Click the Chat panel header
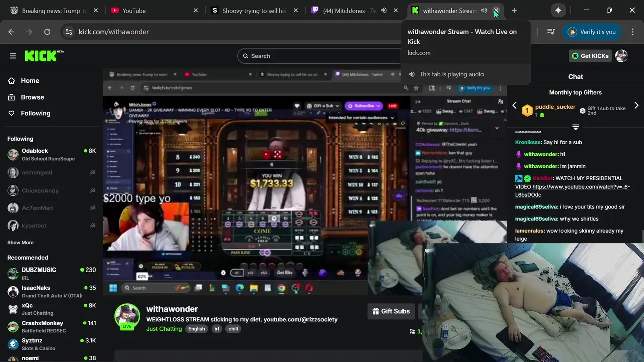This screenshot has width=644, height=362. click(x=576, y=77)
